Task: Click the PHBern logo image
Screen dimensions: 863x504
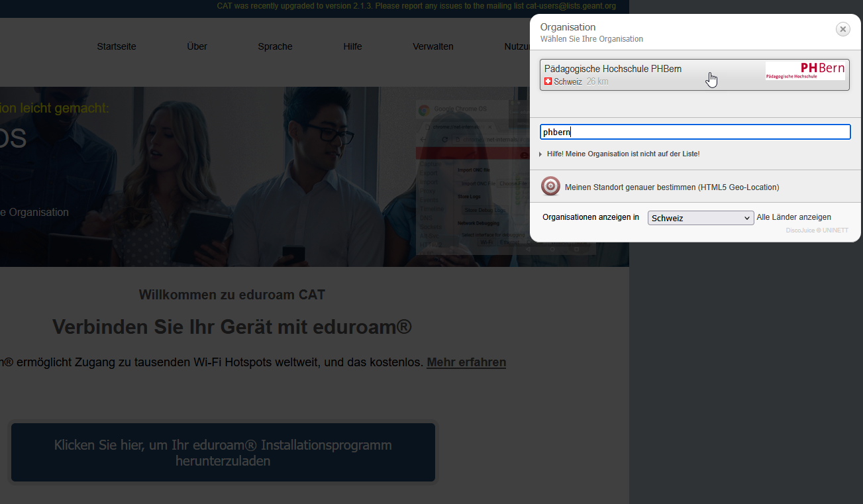Action: [805, 71]
